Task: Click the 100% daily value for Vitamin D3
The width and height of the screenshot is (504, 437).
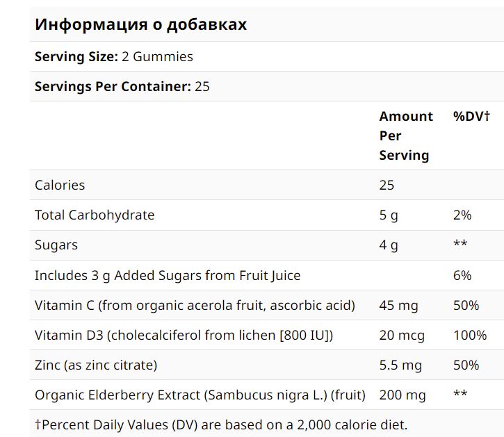Action: pos(469,336)
